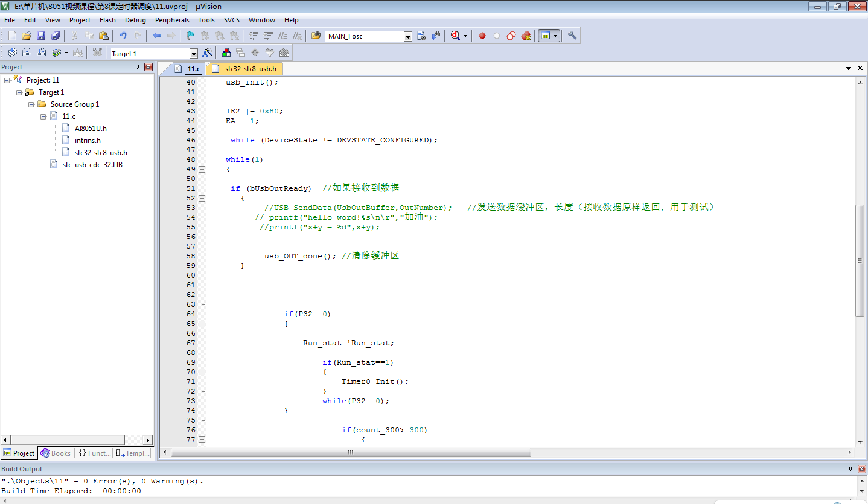Open the Peripherals menu
Image resolution: width=868 pixels, height=504 pixels.
pyautogui.click(x=172, y=20)
